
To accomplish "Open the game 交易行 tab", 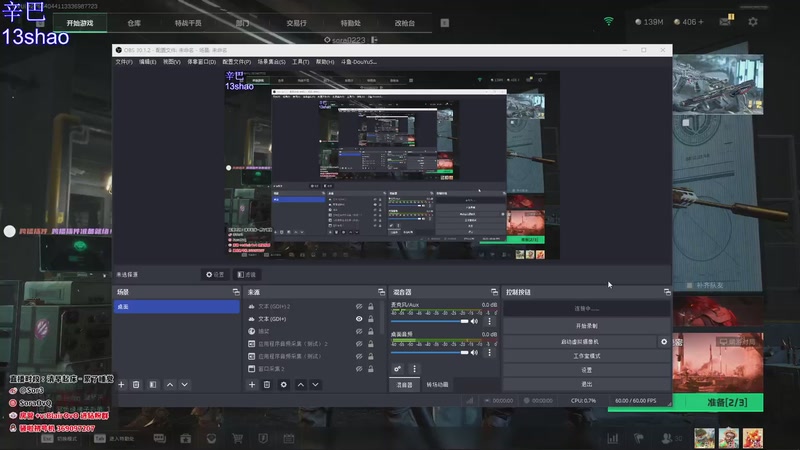I will [x=296, y=23].
